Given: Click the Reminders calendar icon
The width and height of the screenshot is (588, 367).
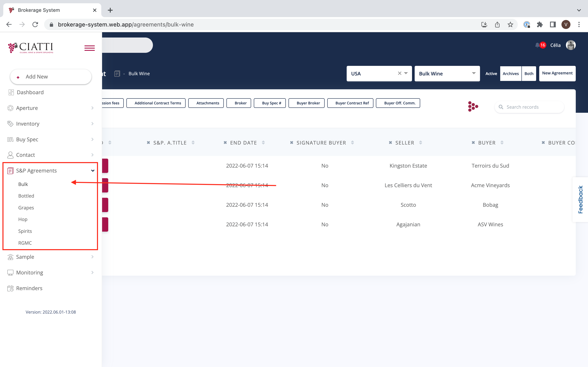Looking at the screenshot, I should point(10,288).
